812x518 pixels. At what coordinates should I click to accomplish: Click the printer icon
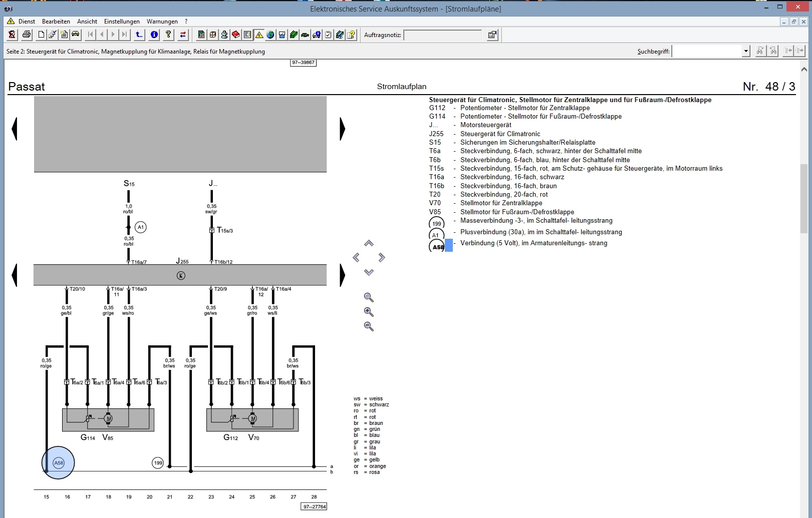point(27,35)
